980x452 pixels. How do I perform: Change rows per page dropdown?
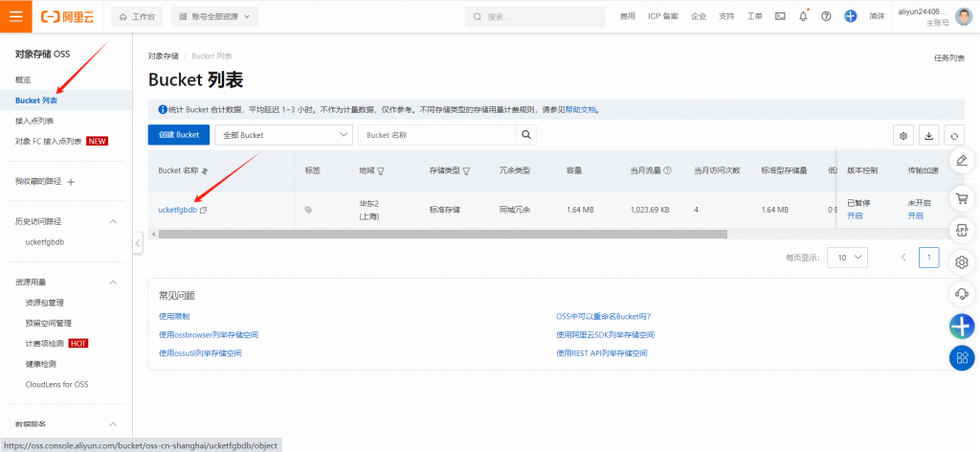coord(847,257)
